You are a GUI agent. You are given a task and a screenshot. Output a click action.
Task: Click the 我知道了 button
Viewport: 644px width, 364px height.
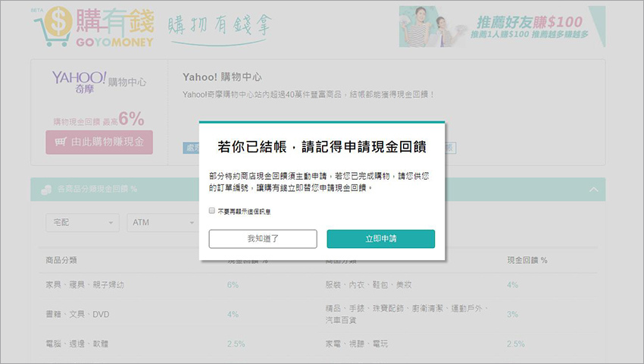tap(263, 239)
